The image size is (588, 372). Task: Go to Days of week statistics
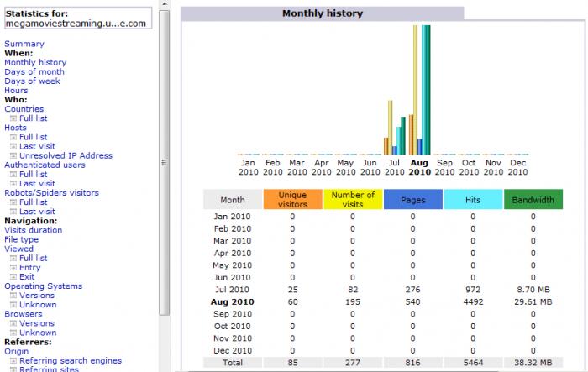point(32,81)
